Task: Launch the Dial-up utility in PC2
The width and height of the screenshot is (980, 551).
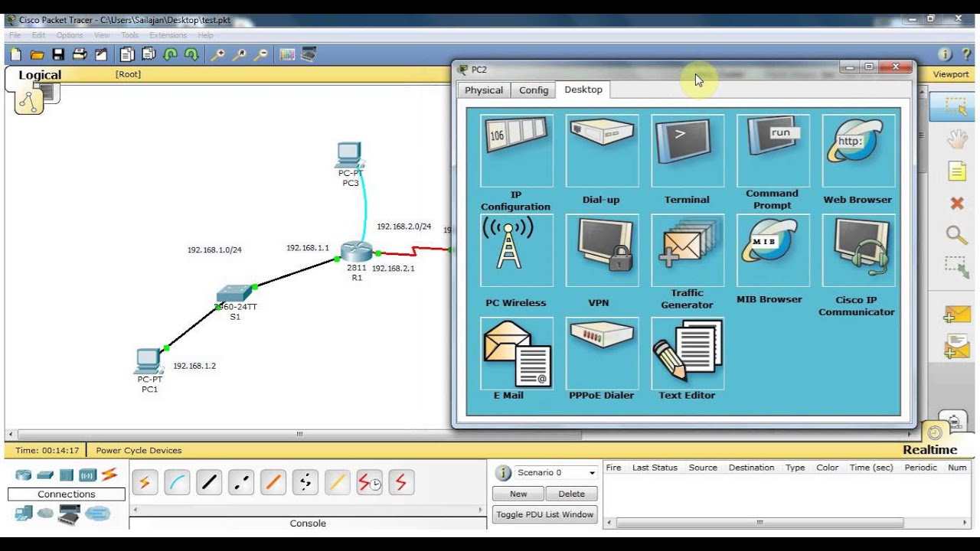Action: [602, 151]
